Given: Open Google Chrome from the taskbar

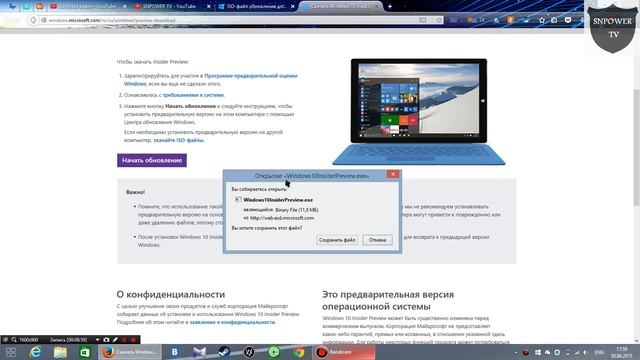Looking at the screenshot, I should 298,352.
